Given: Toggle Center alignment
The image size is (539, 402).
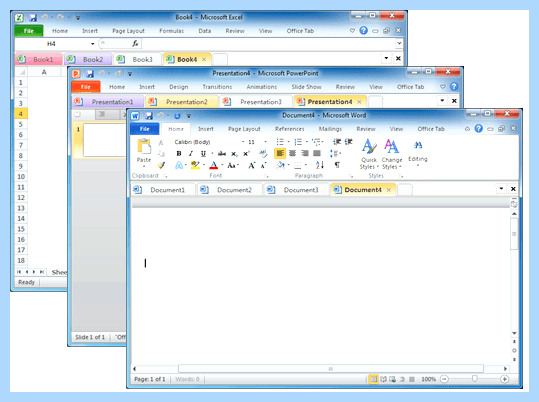Looking at the screenshot, I should [293, 153].
